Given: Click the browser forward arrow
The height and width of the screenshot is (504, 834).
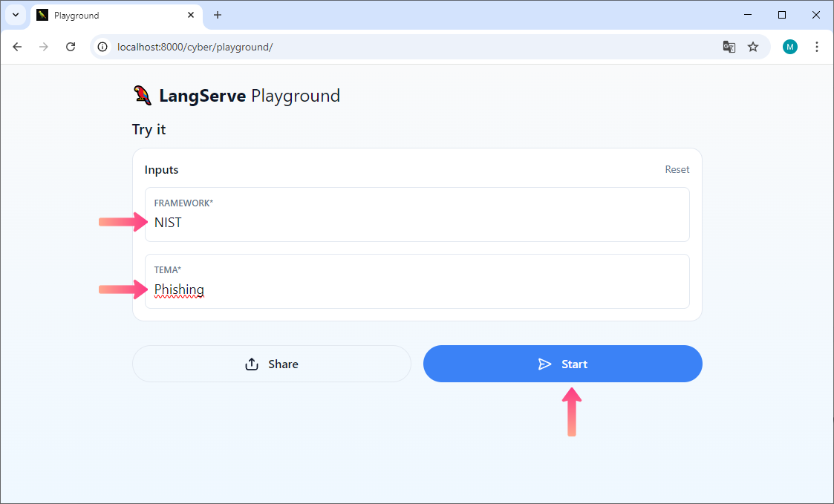Looking at the screenshot, I should coord(44,47).
